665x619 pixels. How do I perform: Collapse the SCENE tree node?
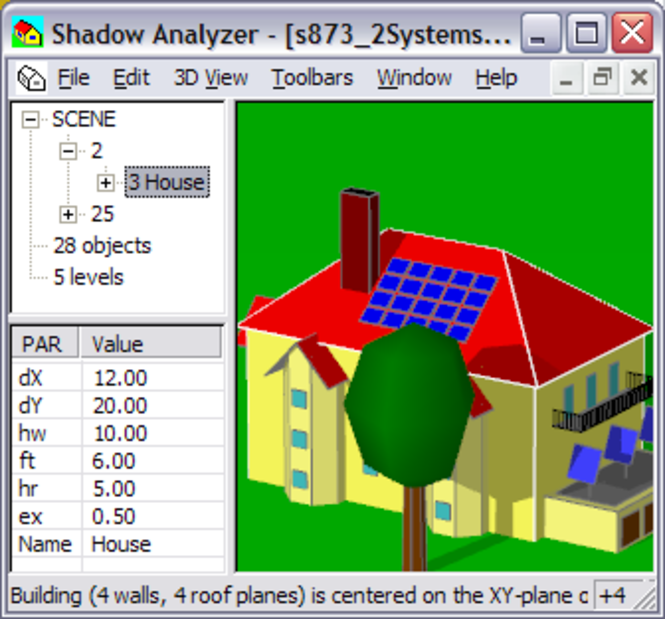tap(30, 119)
